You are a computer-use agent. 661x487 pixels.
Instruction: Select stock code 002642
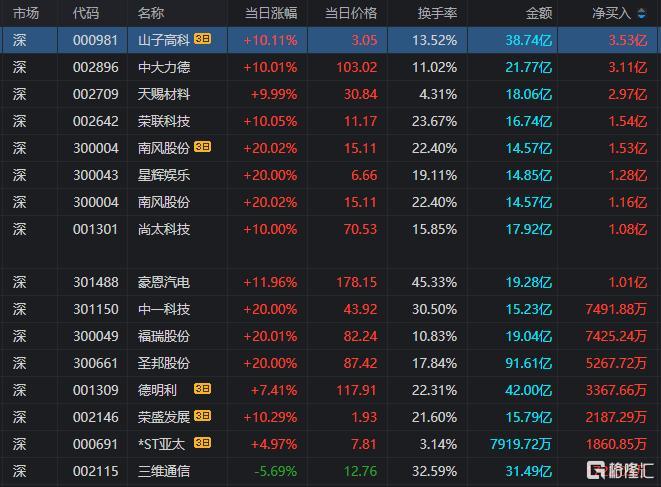[96, 121]
